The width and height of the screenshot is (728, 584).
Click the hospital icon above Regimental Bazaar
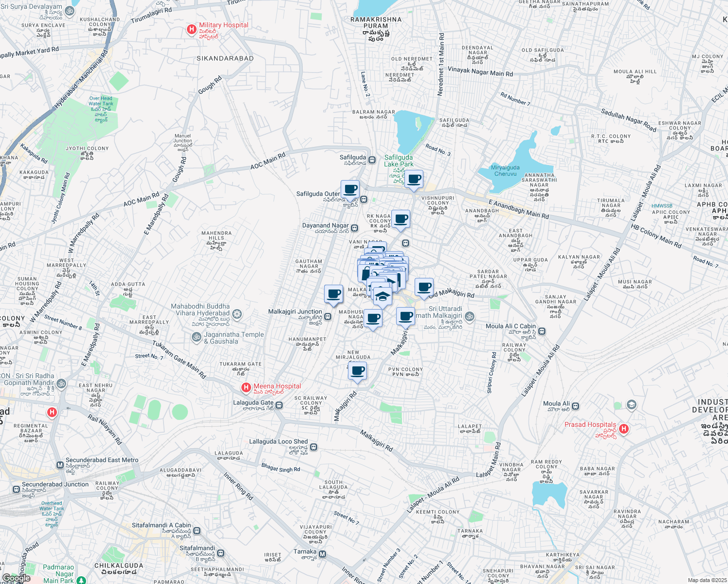pyautogui.click(x=52, y=413)
